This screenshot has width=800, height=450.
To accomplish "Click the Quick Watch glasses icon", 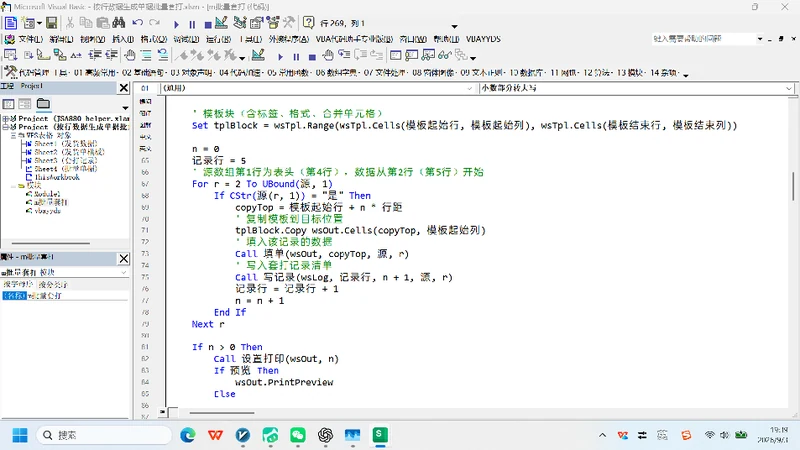I will pyautogui.click(x=444, y=55).
